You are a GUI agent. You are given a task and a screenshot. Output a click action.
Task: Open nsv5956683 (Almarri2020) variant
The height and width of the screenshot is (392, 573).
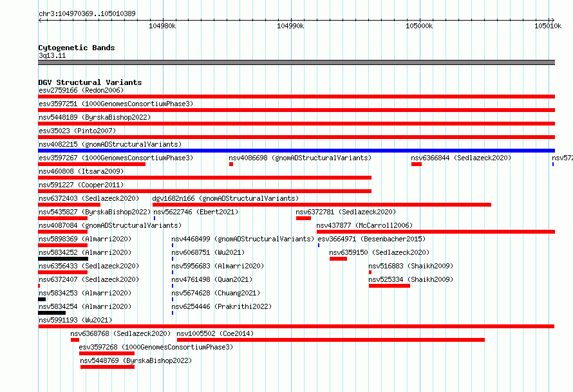[x=218, y=266]
